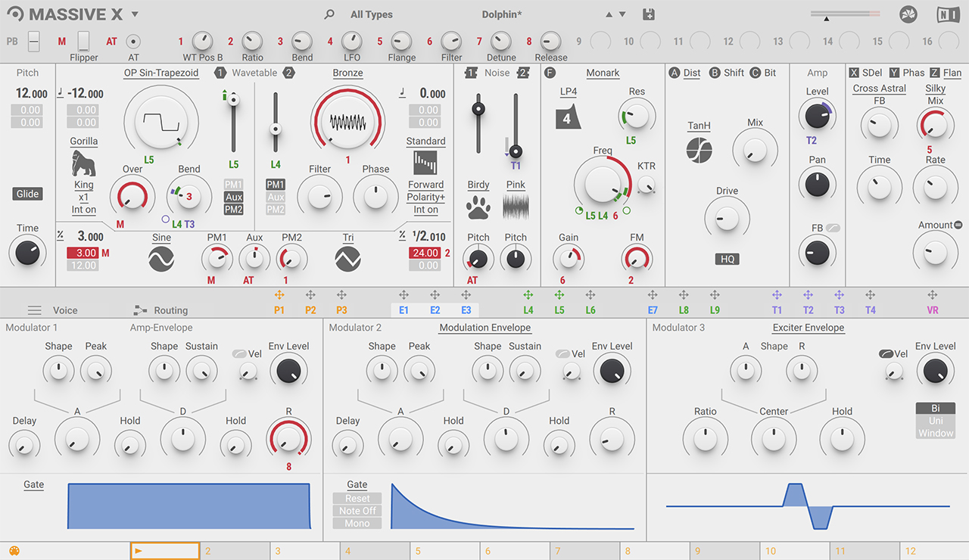Toggle the Glide button
Screen dimensions: 969x560
coord(27,194)
